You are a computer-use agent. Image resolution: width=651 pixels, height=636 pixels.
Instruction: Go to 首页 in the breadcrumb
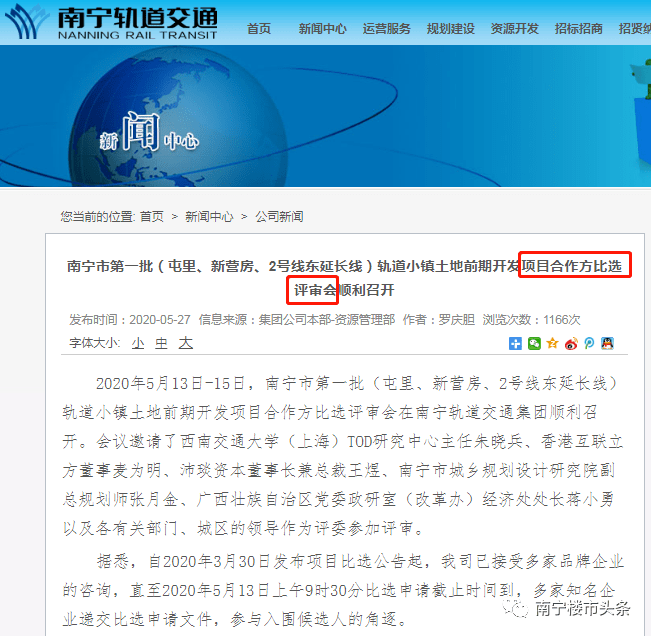152,216
